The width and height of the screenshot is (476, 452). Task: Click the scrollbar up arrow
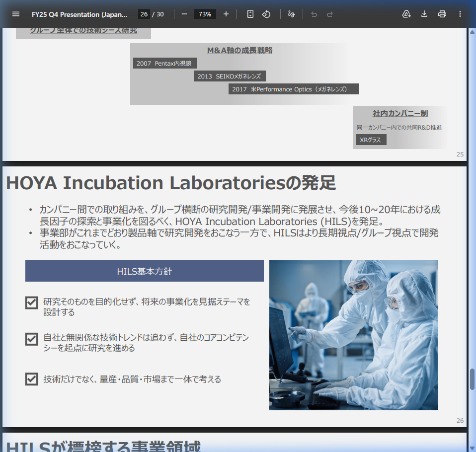click(473, 32)
